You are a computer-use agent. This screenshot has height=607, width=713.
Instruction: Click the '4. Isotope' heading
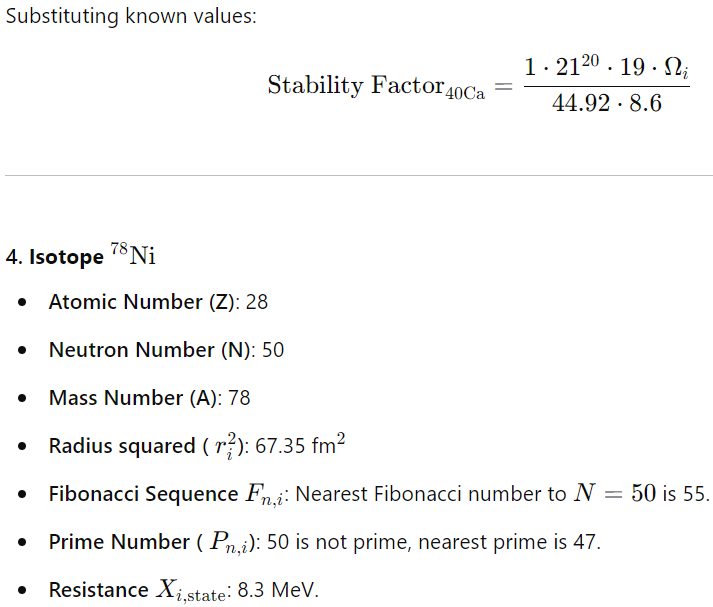pos(55,257)
